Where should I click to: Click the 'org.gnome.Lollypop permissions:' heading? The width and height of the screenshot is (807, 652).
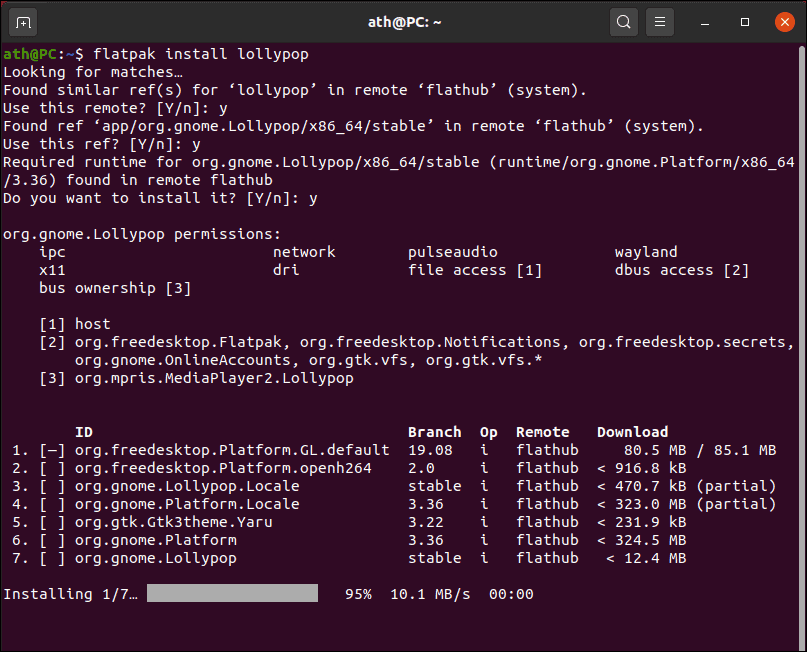[x=142, y=234]
